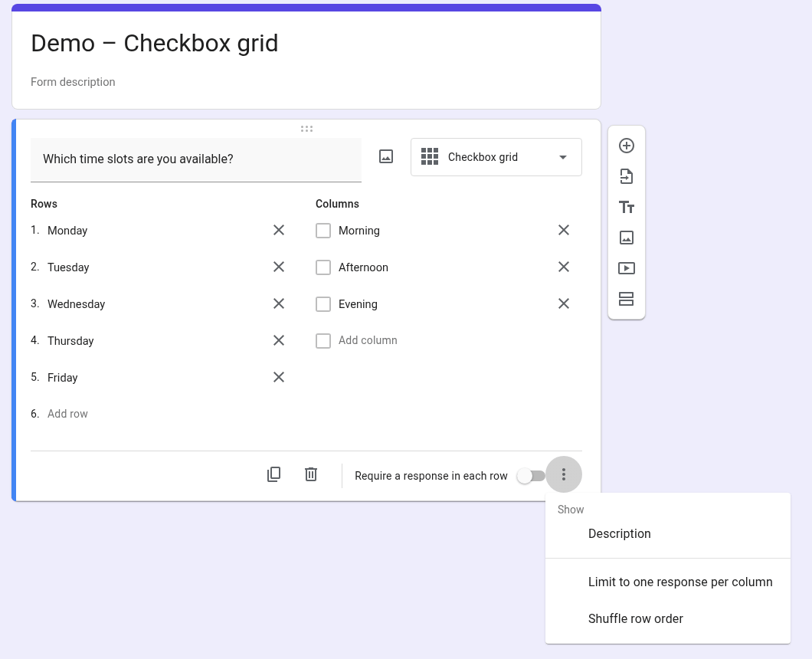812x659 pixels.
Task: Toggle Require a response in each row
Action: (532, 476)
